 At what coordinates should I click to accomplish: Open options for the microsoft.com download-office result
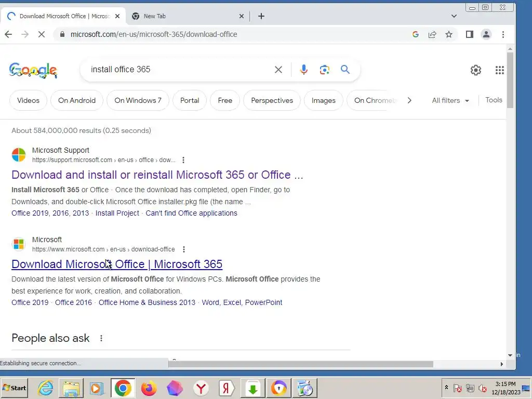(x=183, y=249)
